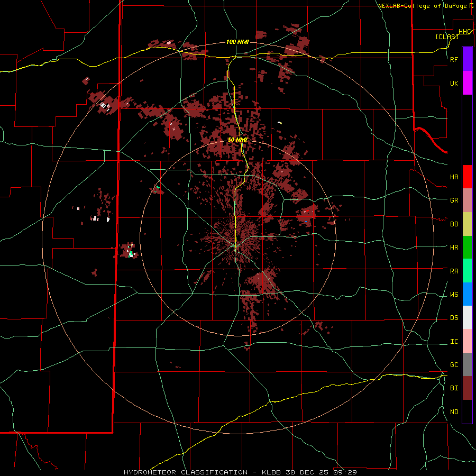The width and height of the screenshot is (476, 476).
Task: Click the white DS legend swatch
Action: point(467,317)
